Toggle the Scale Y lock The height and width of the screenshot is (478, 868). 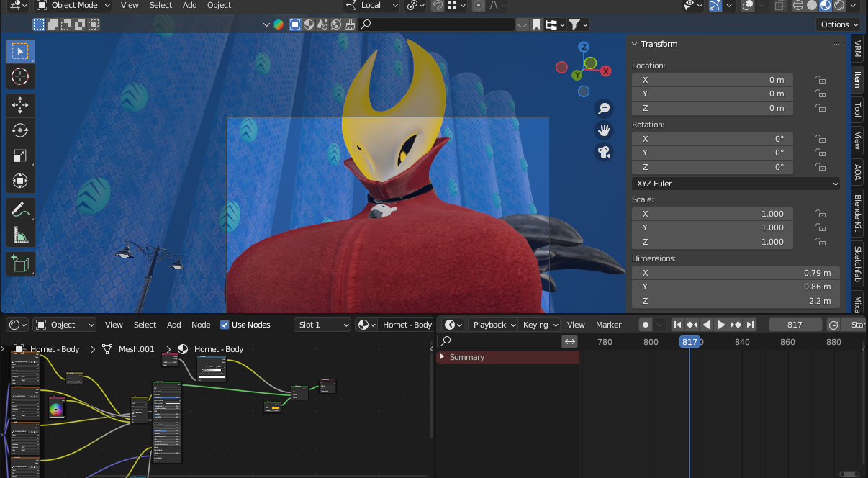[x=820, y=227]
